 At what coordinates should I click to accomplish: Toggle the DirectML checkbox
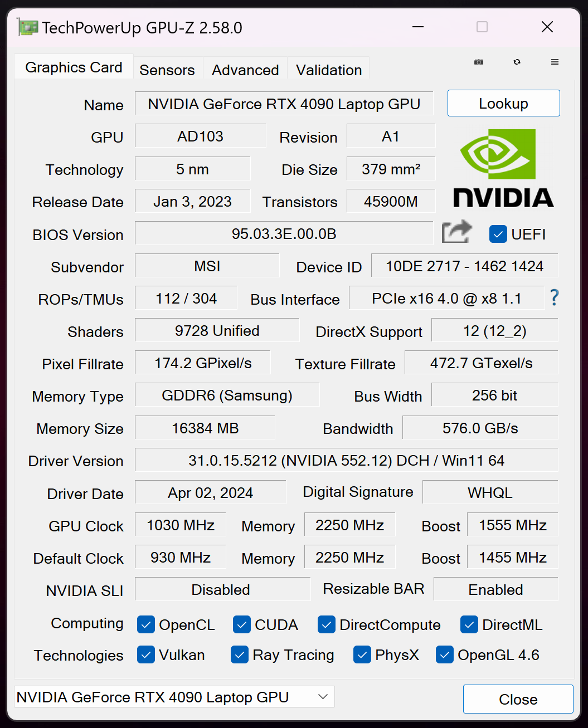click(469, 624)
